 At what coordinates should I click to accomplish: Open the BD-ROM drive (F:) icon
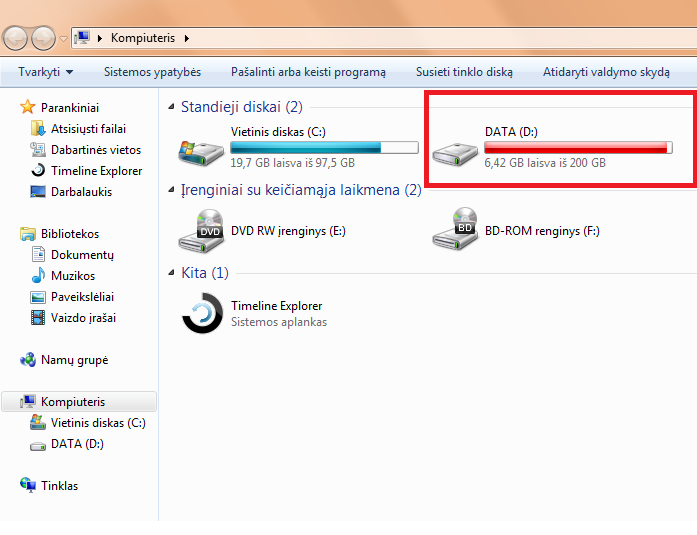coord(455,229)
